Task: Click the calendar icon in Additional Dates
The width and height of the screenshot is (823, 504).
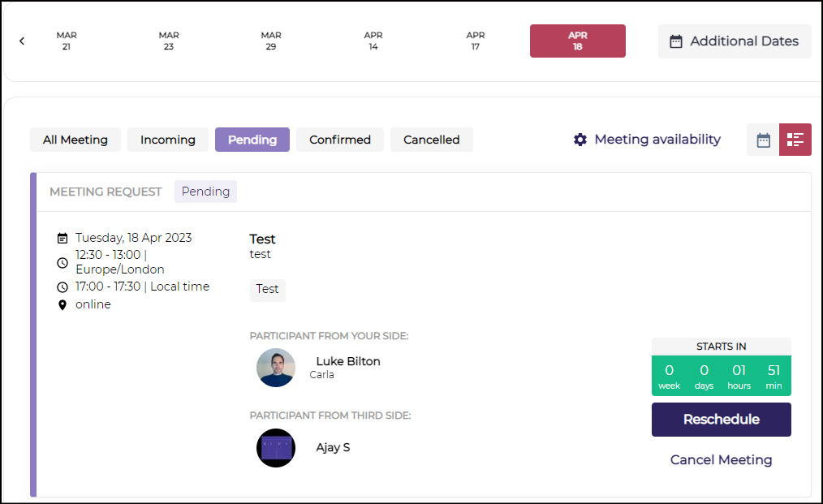Action: (x=675, y=41)
